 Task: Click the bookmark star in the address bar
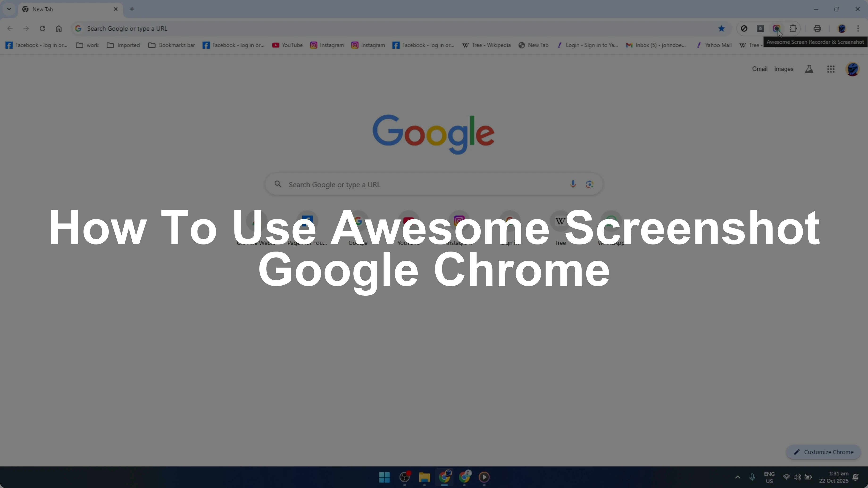point(722,29)
